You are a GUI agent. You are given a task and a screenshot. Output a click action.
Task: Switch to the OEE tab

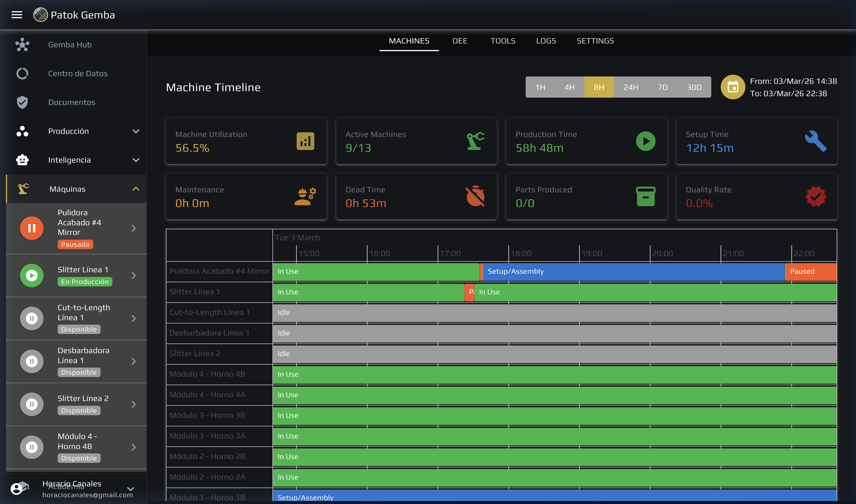[459, 41]
